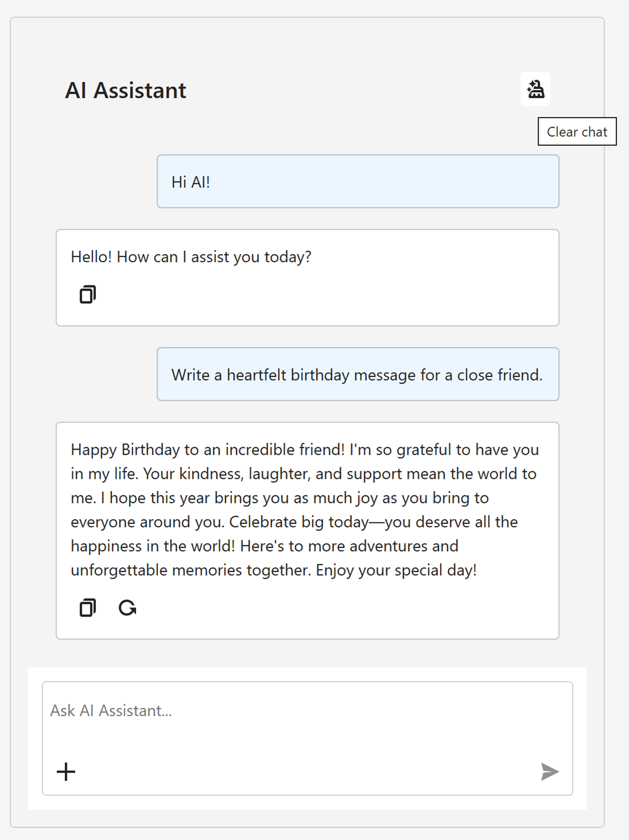Screen dimensions: 629x840
Task: Select the birthday request user message
Action: [x=357, y=374]
